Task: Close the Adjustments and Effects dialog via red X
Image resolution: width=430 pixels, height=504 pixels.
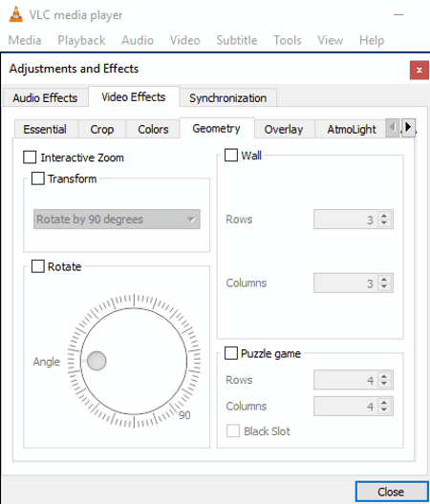Action: (x=419, y=70)
